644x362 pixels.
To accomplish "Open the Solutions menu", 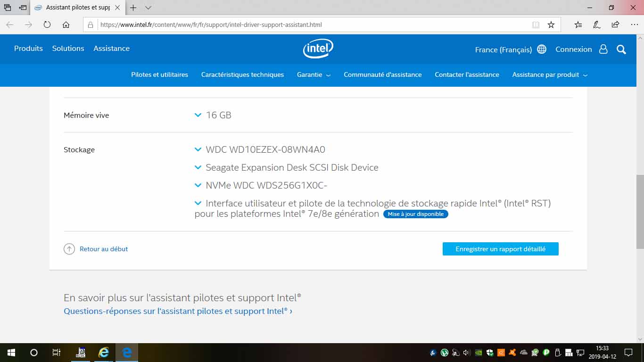I will click(68, 49).
